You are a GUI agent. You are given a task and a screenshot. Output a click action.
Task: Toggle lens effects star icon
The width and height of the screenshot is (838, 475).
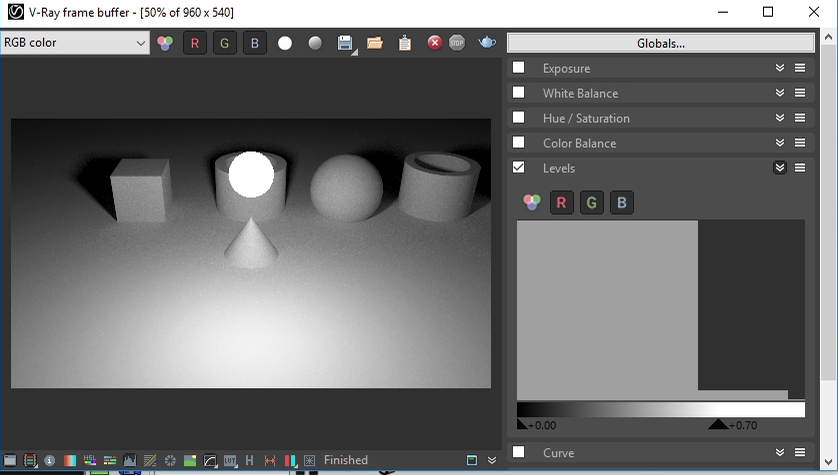[x=309, y=460]
